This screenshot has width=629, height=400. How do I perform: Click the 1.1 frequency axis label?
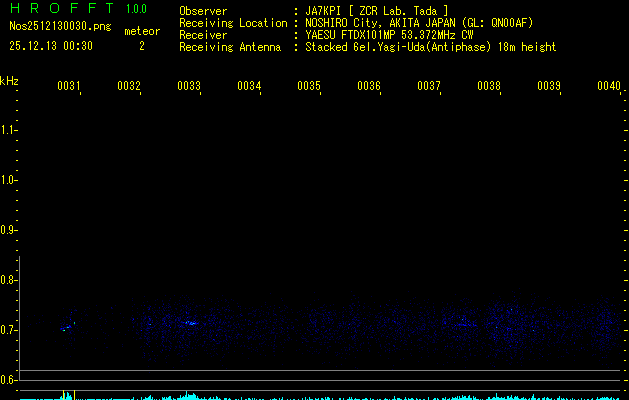click(x=9, y=130)
